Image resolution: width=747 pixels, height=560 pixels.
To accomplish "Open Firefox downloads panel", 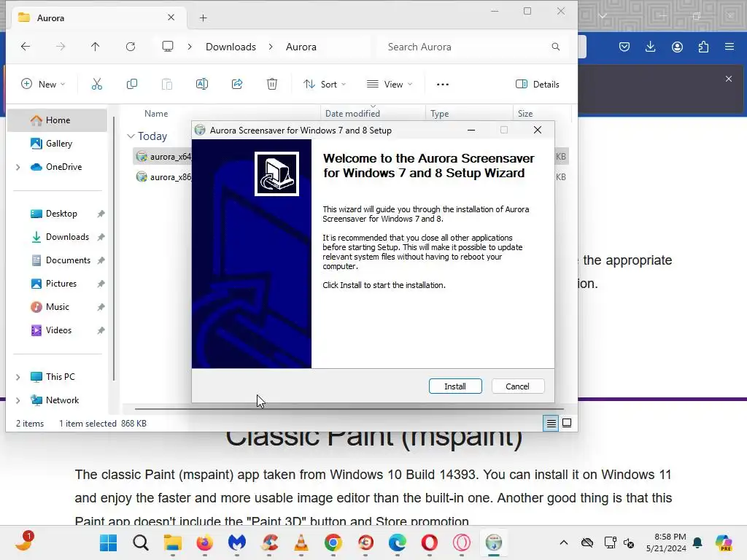I will (x=650, y=47).
